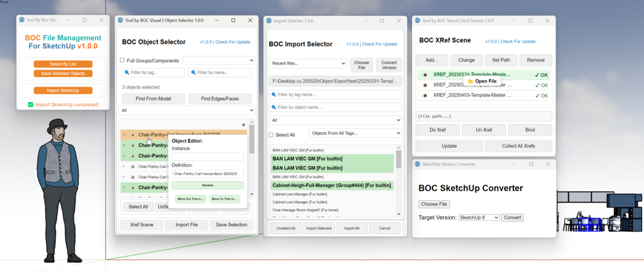
Task: Click Choose File in Import Selector
Action: pyautogui.click(x=361, y=65)
